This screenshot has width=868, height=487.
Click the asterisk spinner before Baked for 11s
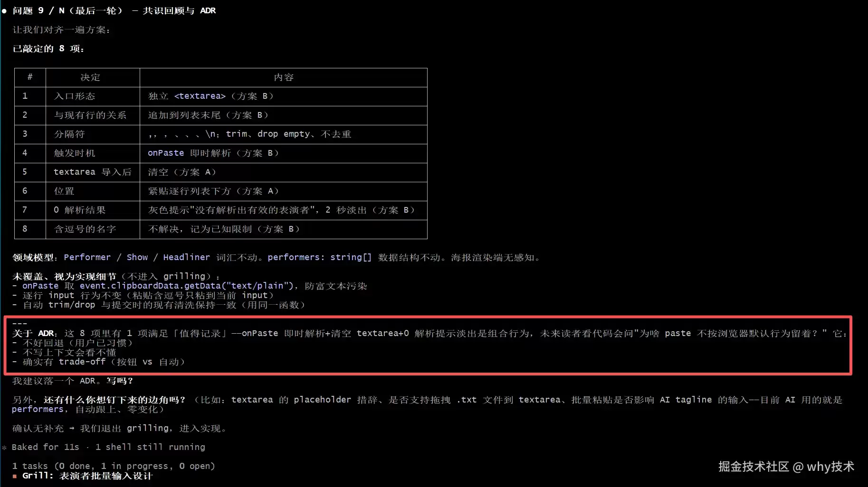click(x=4, y=447)
